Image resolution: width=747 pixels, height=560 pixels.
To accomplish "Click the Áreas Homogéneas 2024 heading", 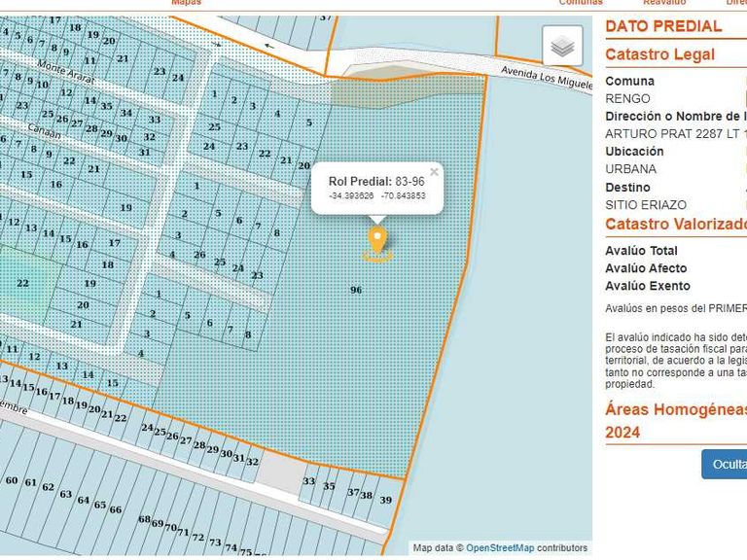I will coord(676,420).
